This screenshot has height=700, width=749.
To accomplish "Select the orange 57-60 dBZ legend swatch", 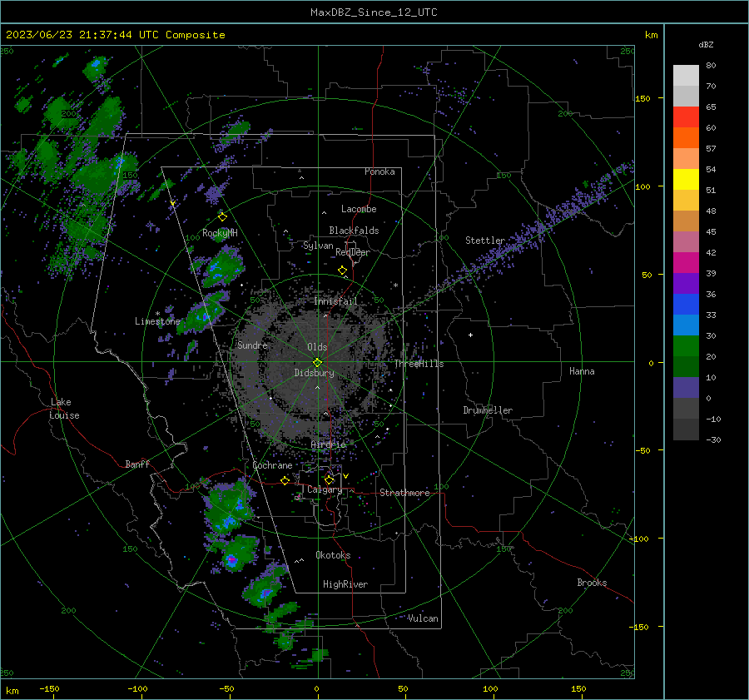I will [686, 138].
